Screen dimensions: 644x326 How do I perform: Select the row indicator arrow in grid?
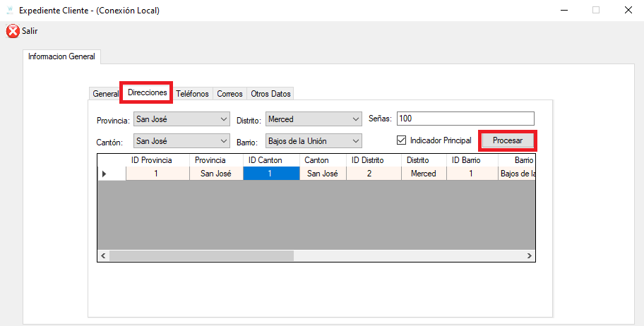[104, 174]
